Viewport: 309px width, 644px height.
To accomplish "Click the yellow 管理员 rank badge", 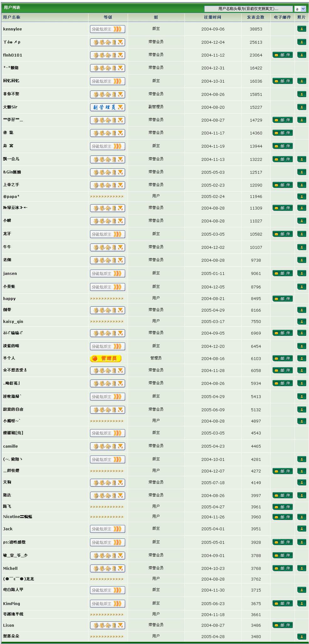I will [106, 358].
